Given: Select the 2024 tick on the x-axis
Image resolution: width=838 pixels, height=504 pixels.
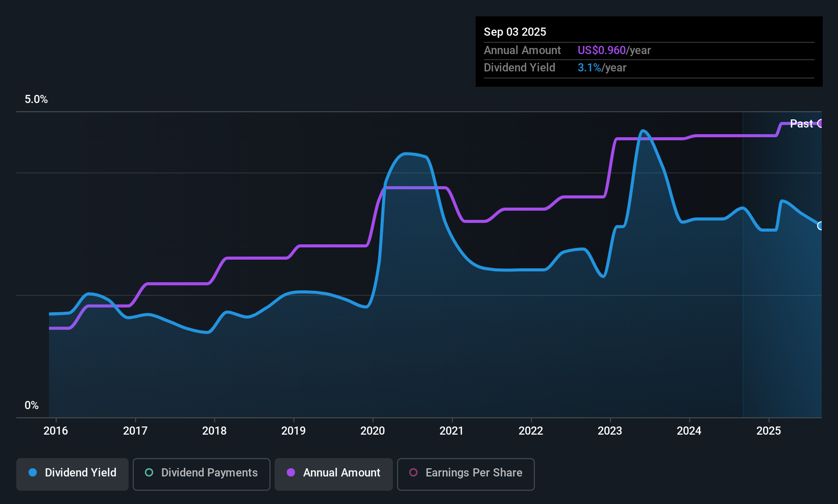Looking at the screenshot, I should tap(689, 431).
